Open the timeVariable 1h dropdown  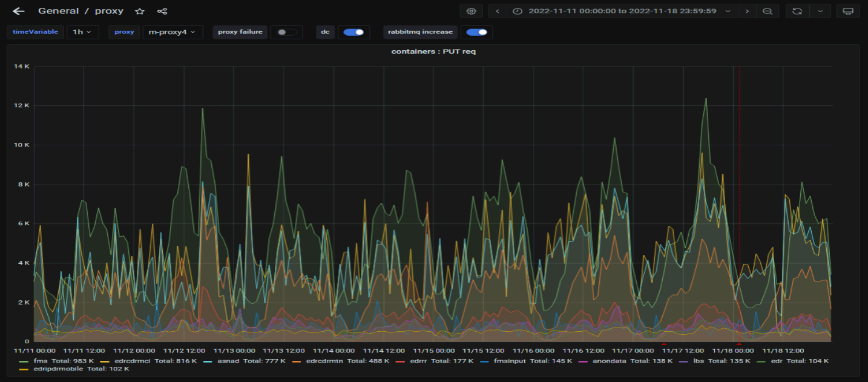coord(82,32)
